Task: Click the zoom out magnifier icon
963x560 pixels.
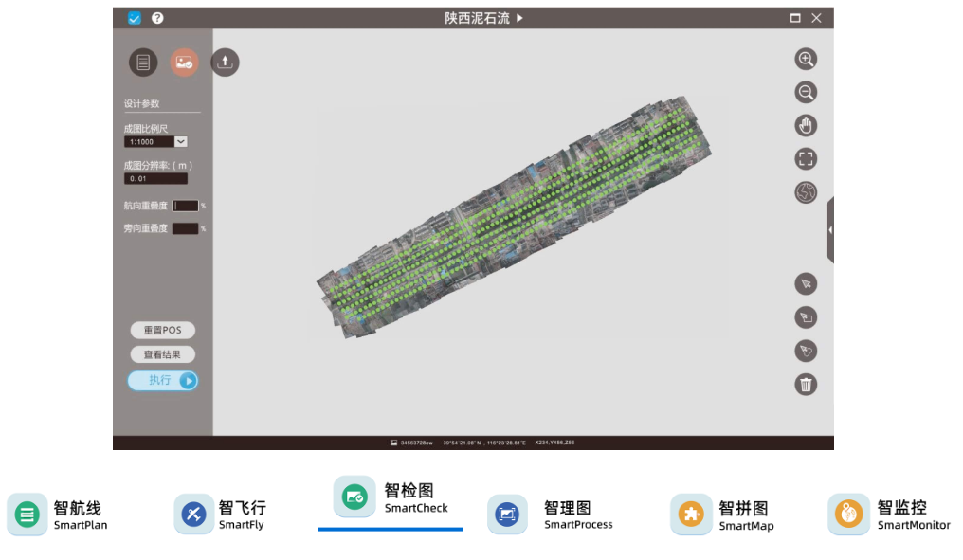Action: coord(806,93)
